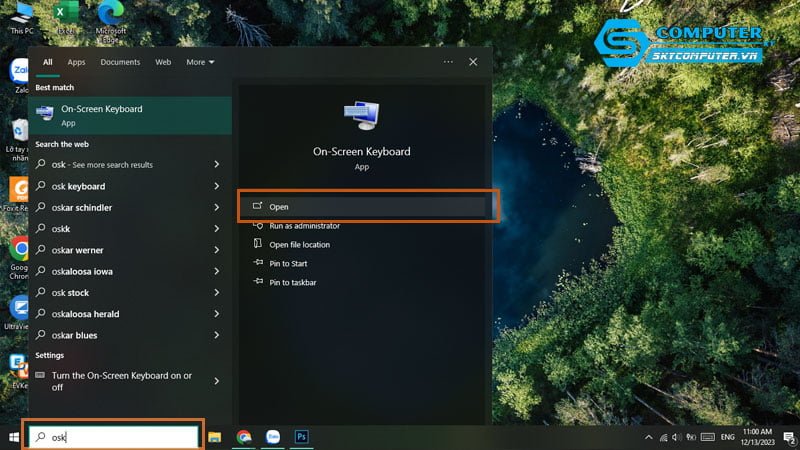Select 'osk - See more search results'
Image resolution: width=800 pixels, height=450 pixels.
tap(120, 164)
